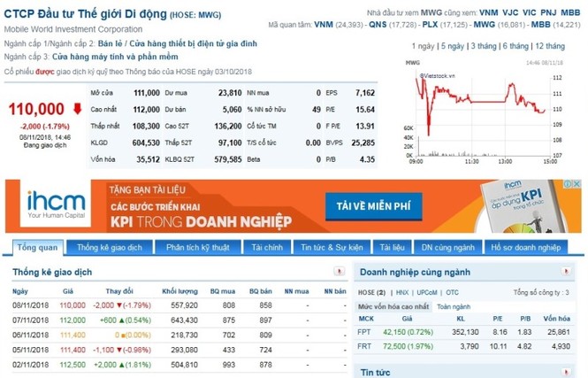Click the 08/11/2018 date row
This screenshot has width=588, height=378.
point(179,305)
